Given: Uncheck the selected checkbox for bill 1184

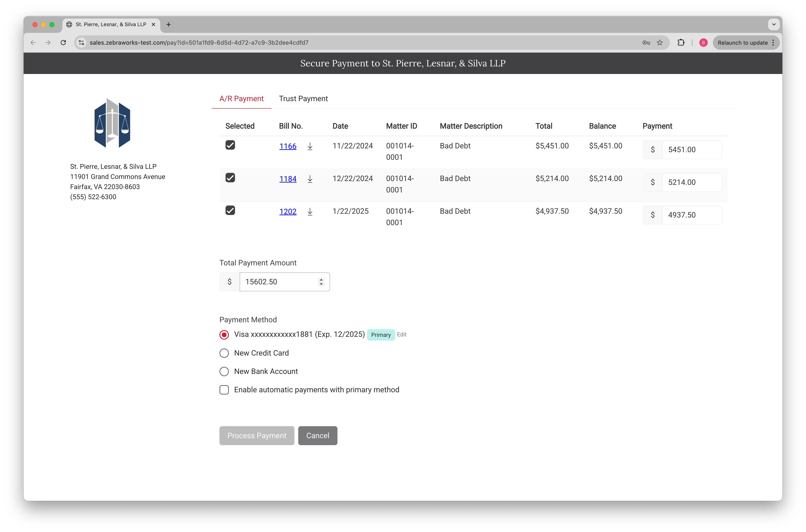Looking at the screenshot, I should pos(231,177).
